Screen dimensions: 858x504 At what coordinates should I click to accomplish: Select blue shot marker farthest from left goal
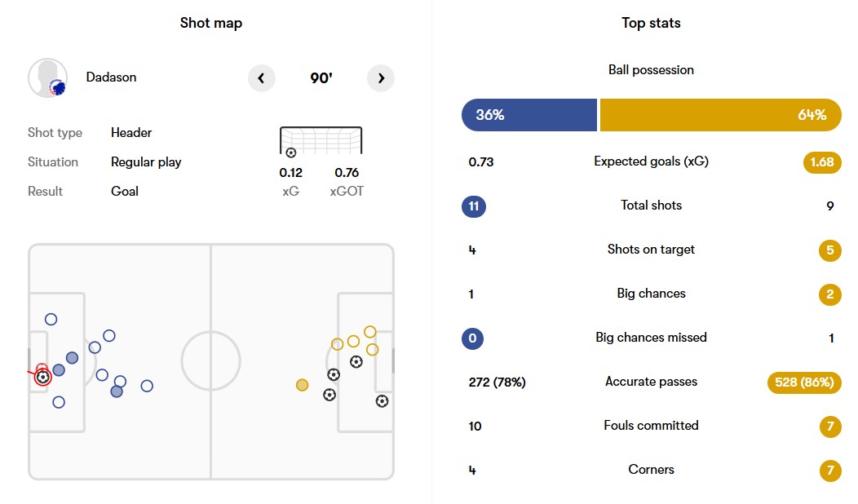click(147, 386)
